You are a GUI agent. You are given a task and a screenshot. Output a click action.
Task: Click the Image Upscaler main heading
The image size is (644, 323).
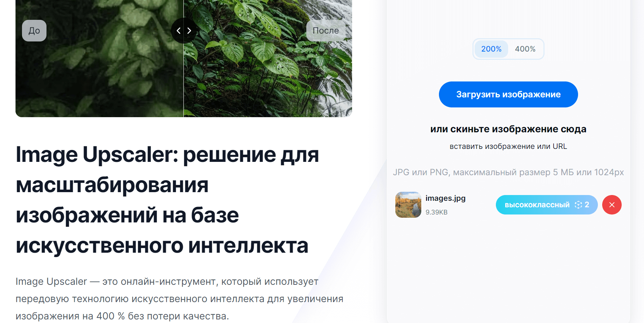(x=167, y=200)
